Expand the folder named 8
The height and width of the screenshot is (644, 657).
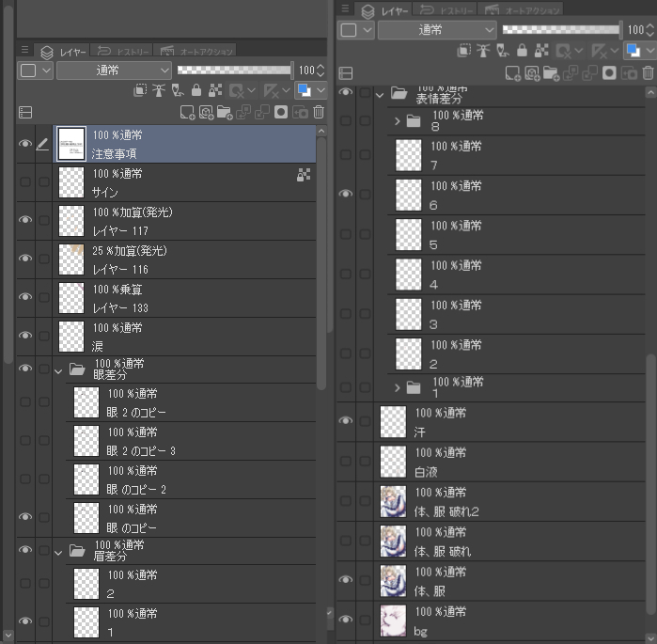(398, 121)
